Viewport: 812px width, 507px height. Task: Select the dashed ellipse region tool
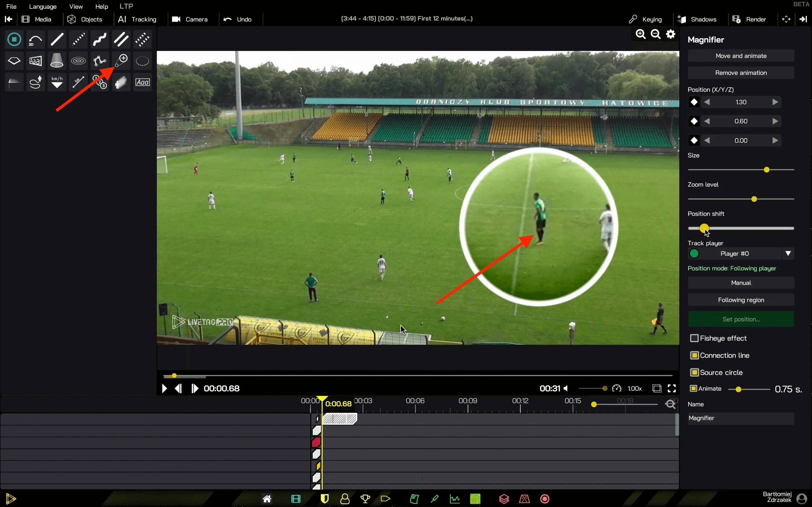point(142,61)
